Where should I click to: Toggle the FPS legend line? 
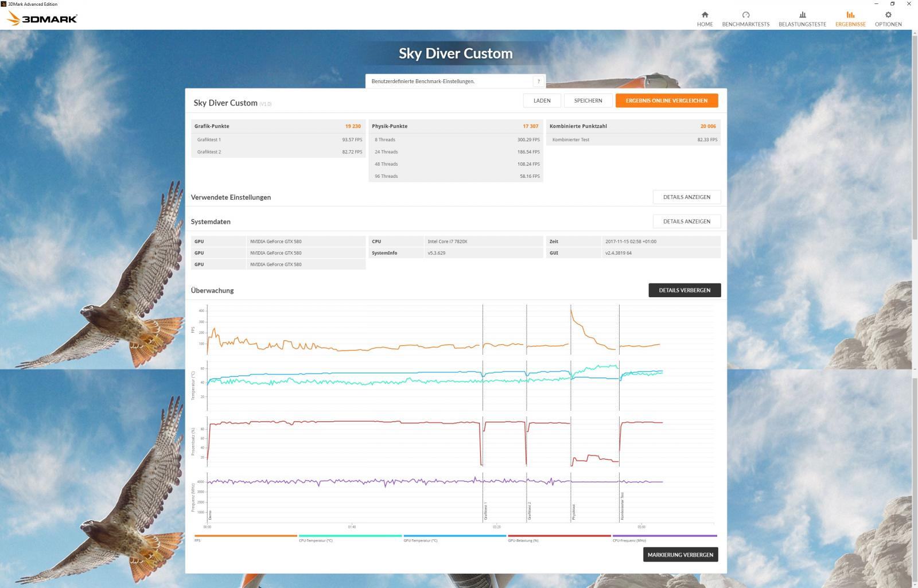coord(246,536)
